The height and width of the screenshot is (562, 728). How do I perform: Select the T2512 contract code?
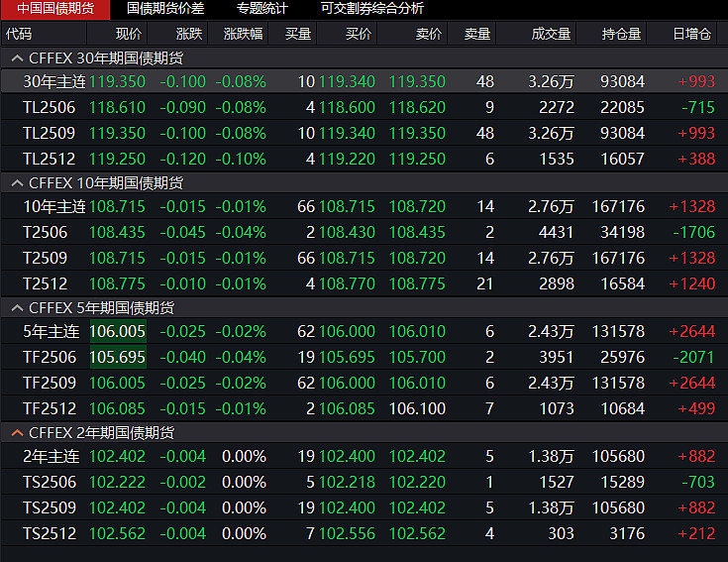[x=45, y=283]
